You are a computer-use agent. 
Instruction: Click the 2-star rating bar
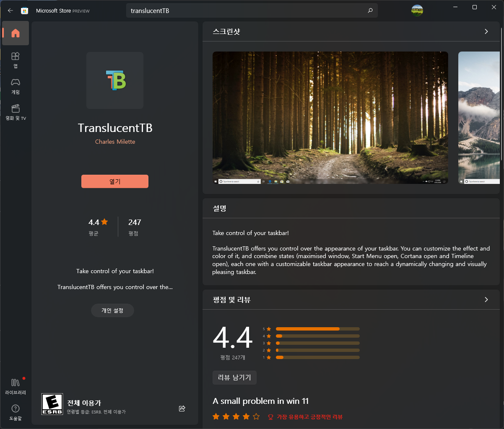[x=318, y=350]
